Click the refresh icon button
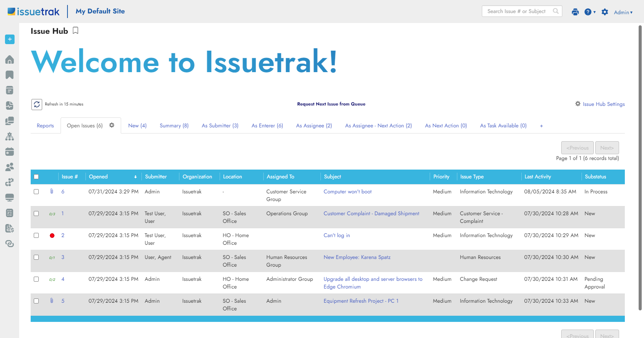 tap(37, 104)
